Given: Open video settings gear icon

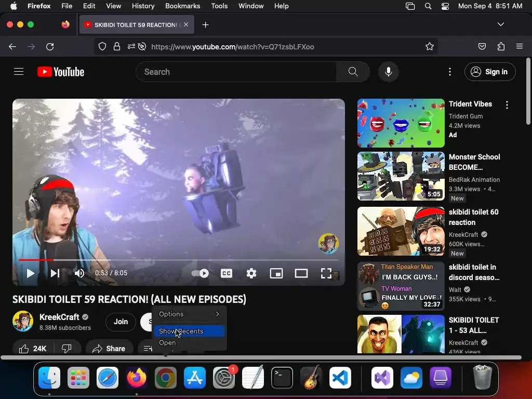Looking at the screenshot, I should click(251, 273).
